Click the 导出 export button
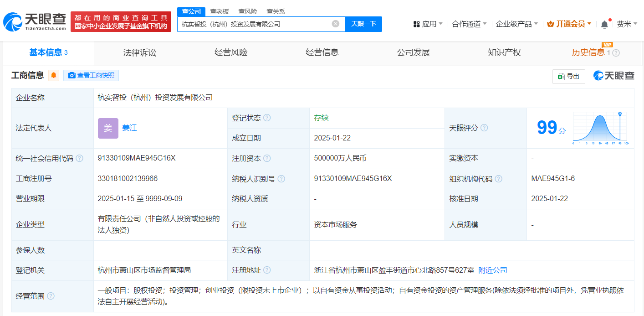644x316 pixels. tap(568, 76)
